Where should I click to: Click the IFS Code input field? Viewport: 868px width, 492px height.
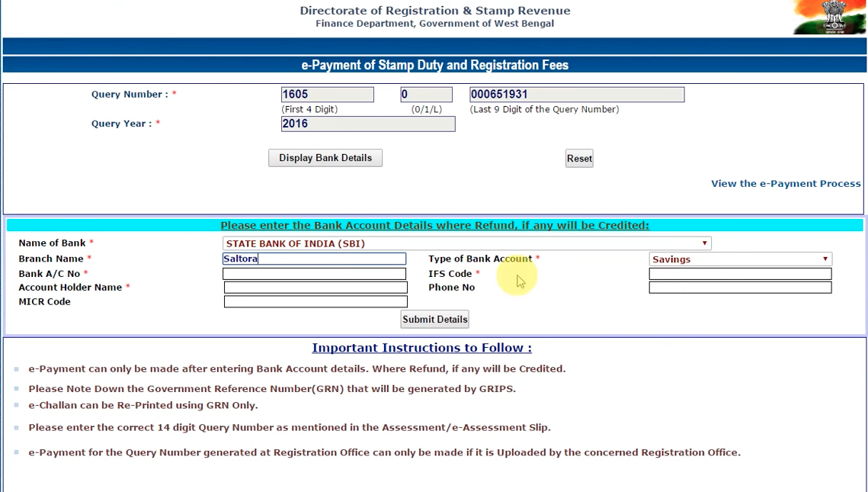tap(740, 274)
